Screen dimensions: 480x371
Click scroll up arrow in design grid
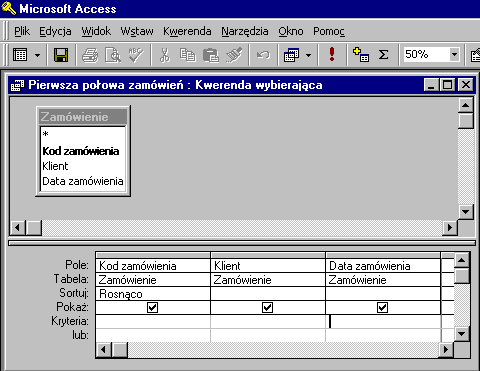point(462,260)
